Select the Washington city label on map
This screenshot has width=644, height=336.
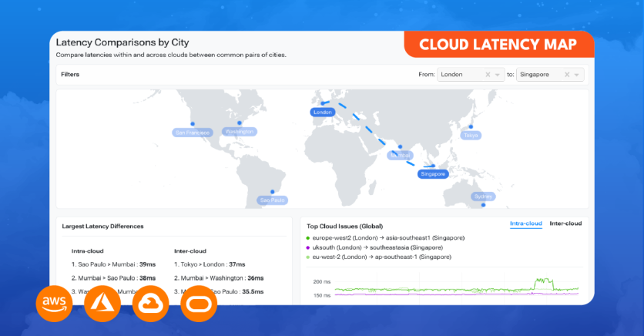(x=240, y=132)
